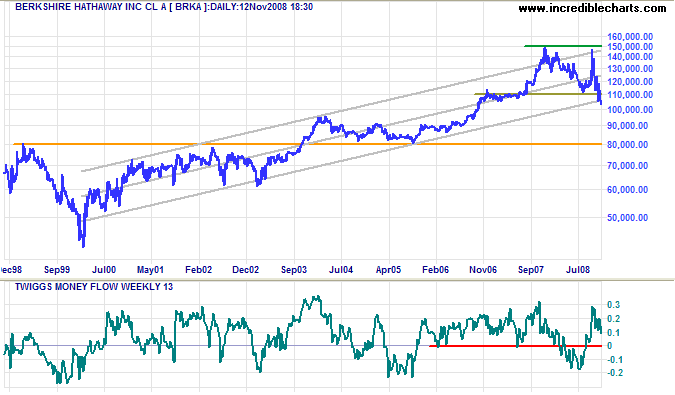Click the 130,000.00 price axis label
Image resolution: width=675 pixels, height=395 pixels.
coord(630,69)
